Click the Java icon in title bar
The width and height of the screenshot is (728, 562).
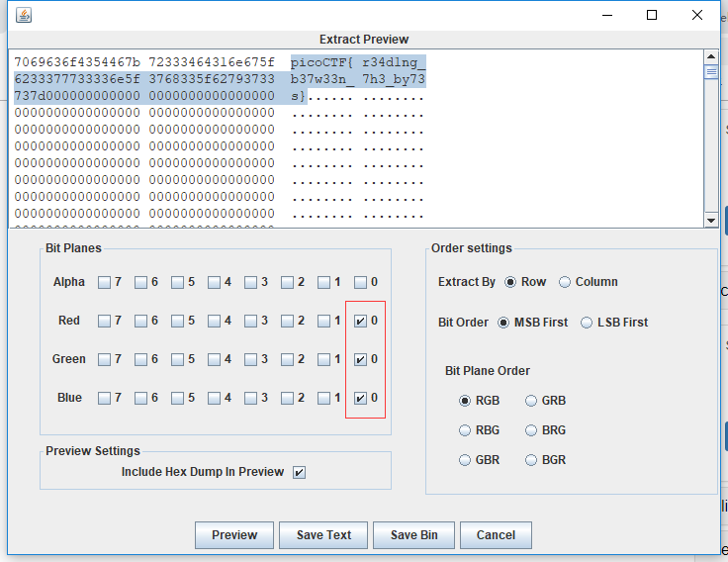pyautogui.click(x=25, y=15)
